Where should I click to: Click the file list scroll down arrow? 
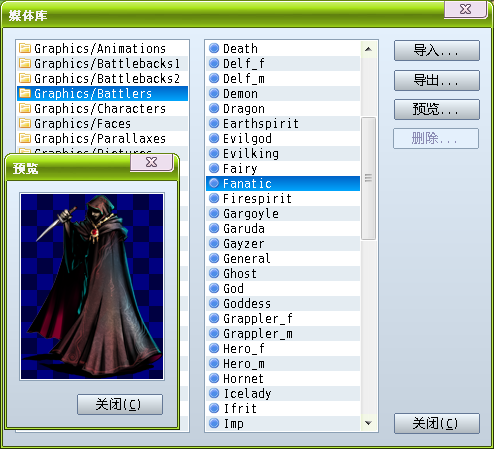368,423
